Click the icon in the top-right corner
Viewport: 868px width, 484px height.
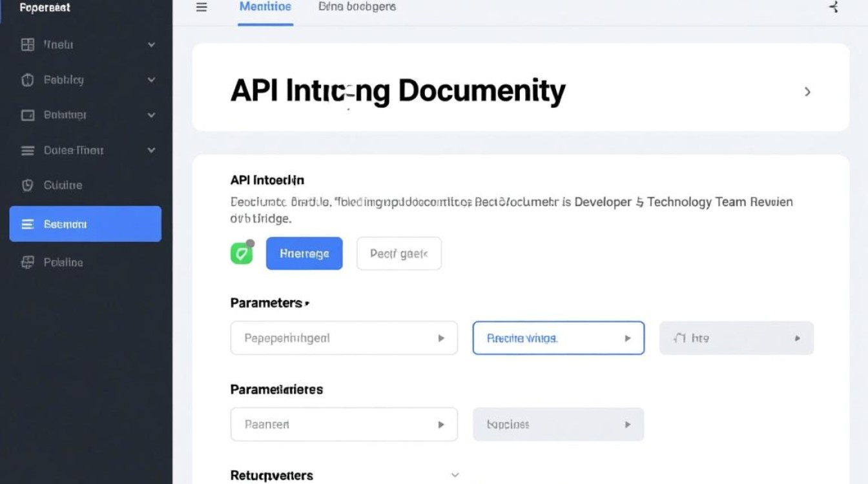coord(833,7)
